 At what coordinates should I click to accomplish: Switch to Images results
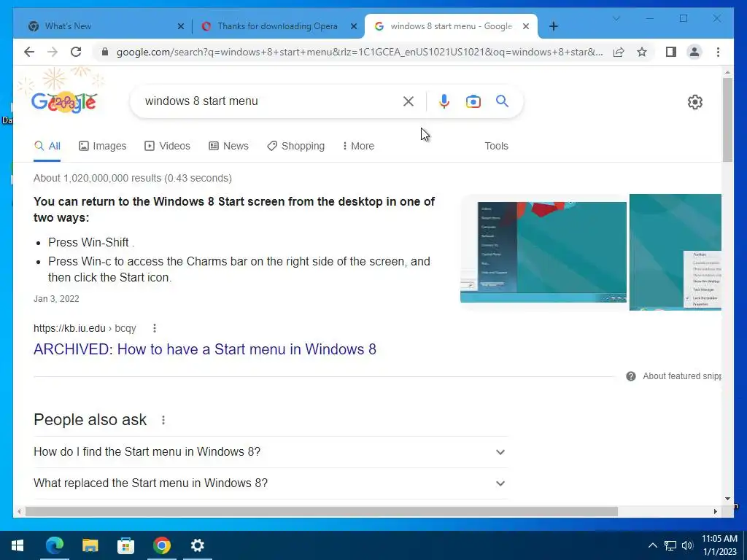click(102, 146)
